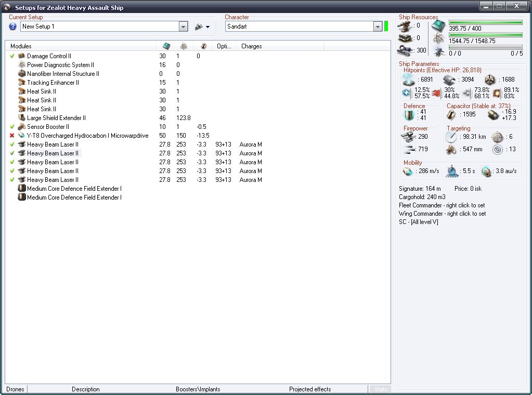Click the targeting range icon showing 98.31 km

[x=451, y=137]
